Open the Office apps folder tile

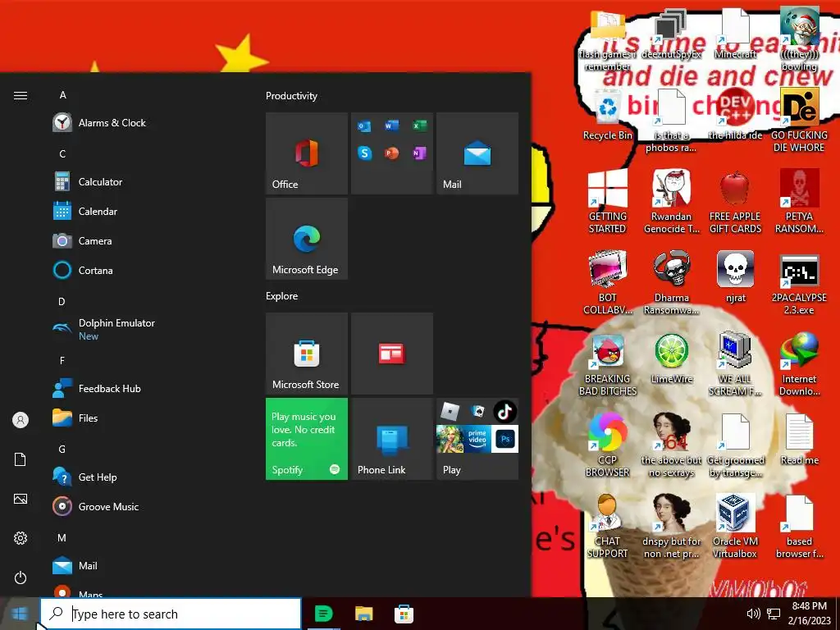coord(391,153)
